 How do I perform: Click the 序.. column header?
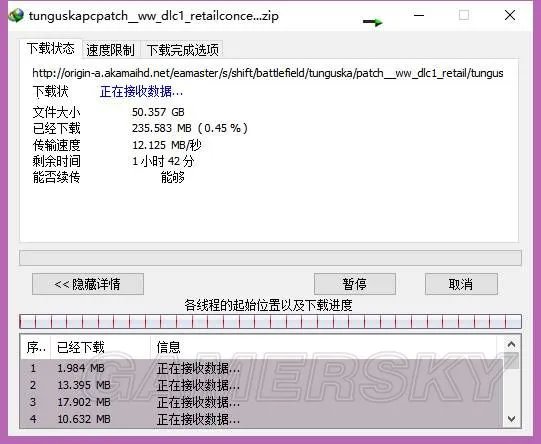pos(36,347)
